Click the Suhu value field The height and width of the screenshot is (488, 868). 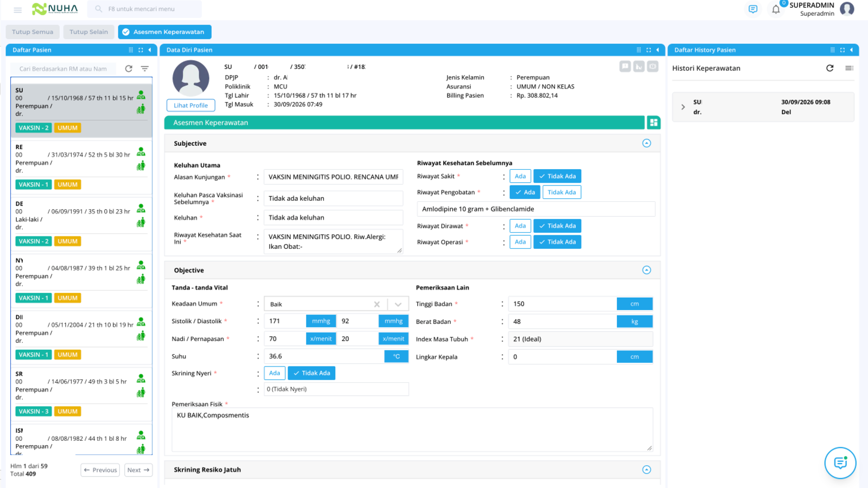pyautogui.click(x=324, y=356)
